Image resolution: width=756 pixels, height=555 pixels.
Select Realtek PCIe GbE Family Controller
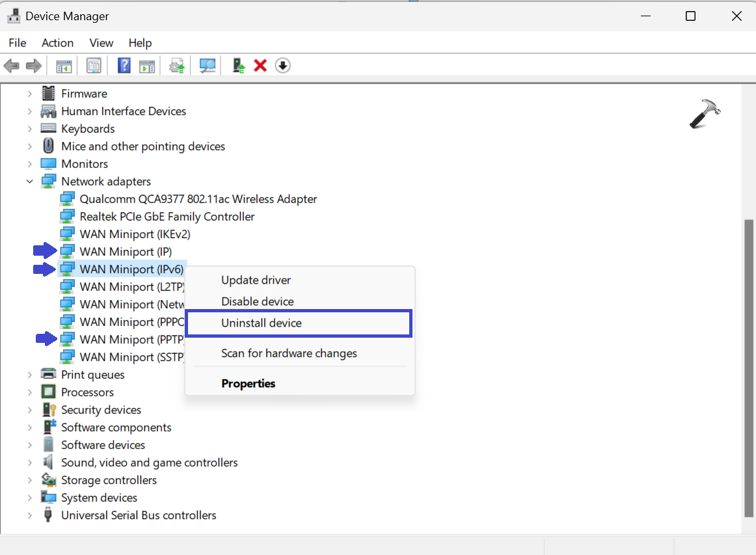[x=167, y=217]
